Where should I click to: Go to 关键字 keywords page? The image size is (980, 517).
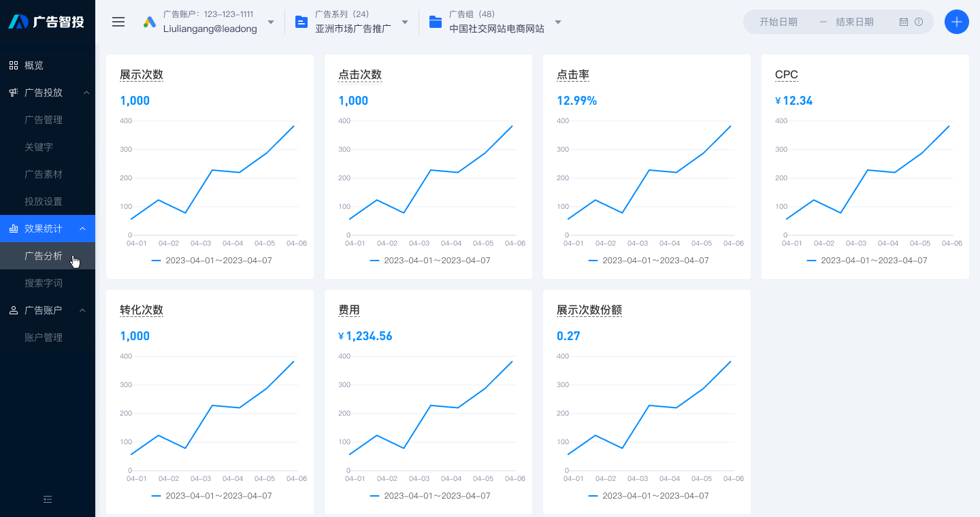point(39,147)
